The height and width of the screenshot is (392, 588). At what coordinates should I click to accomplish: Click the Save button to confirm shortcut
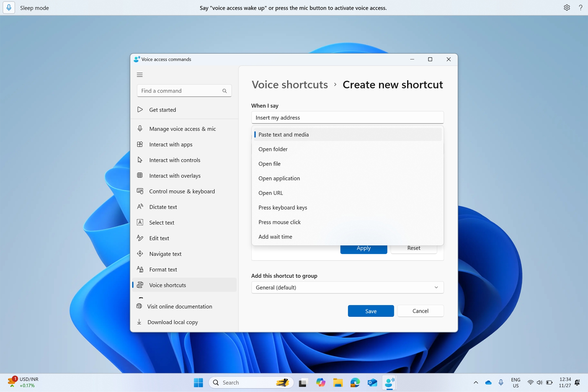371,311
